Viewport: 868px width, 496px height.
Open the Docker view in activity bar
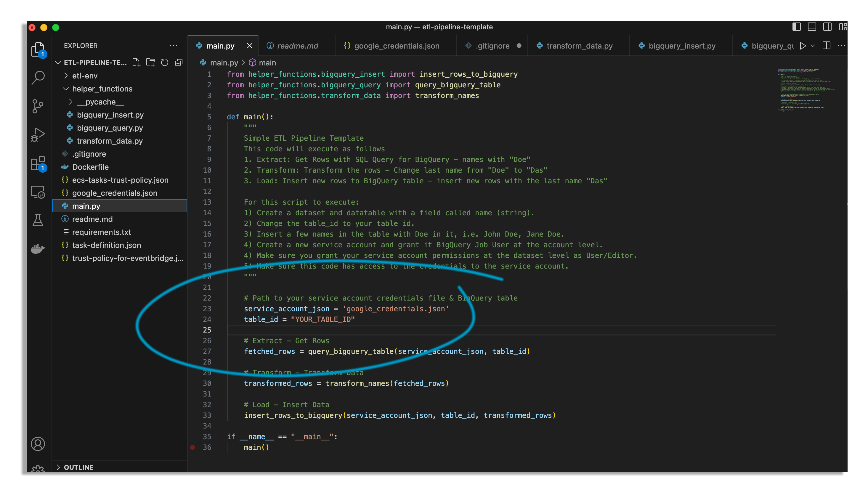tap(38, 248)
